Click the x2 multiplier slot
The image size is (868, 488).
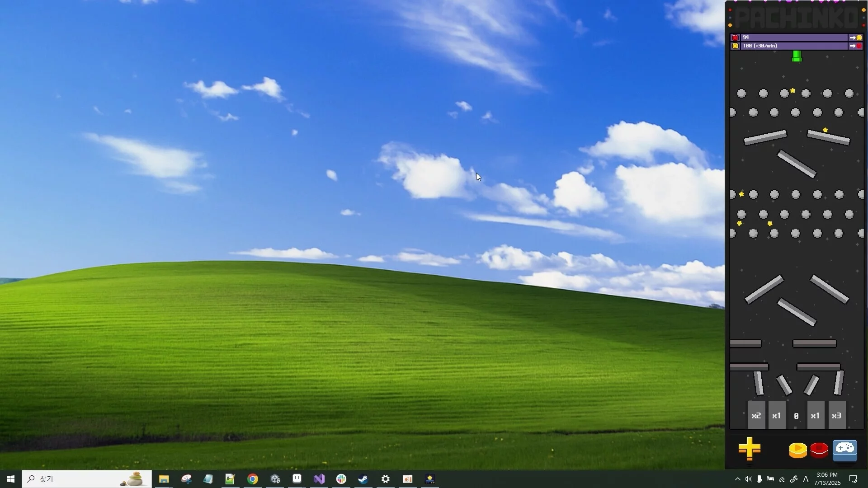tap(756, 415)
